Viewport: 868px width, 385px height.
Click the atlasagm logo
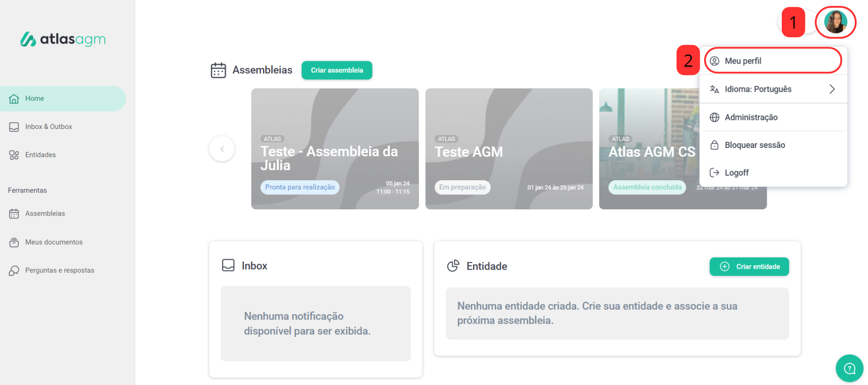[63, 39]
